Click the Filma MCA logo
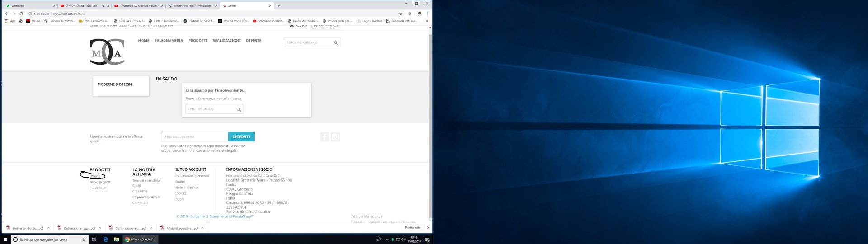The height and width of the screenshot is (244, 868). coord(107,52)
